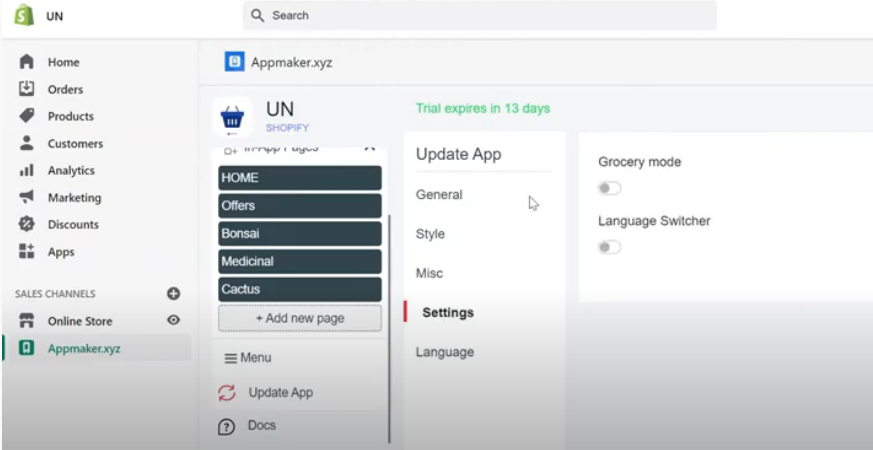Screen dimensions: 873x450
Task: Click the Discounts badge icon
Action: (27, 224)
